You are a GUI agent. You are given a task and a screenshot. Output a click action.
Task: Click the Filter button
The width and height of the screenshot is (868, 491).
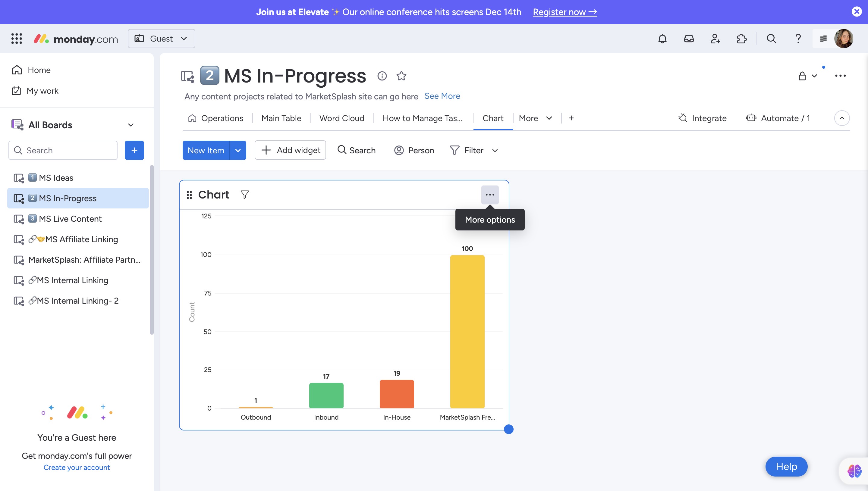click(467, 150)
